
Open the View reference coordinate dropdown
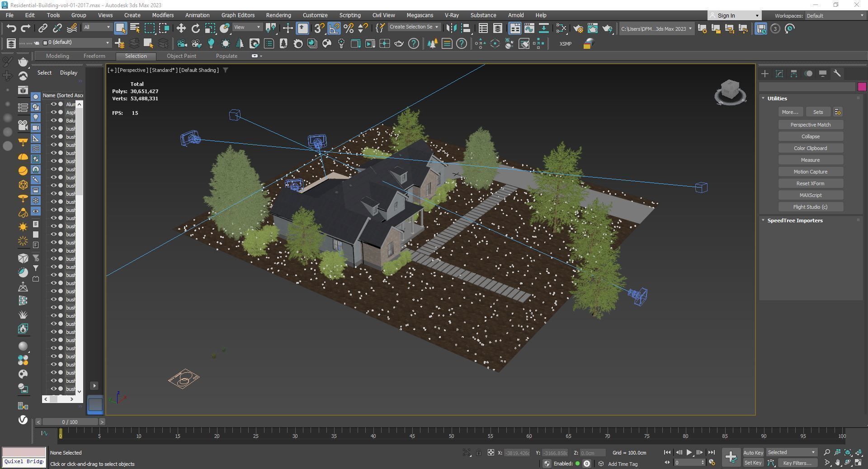pos(247,27)
